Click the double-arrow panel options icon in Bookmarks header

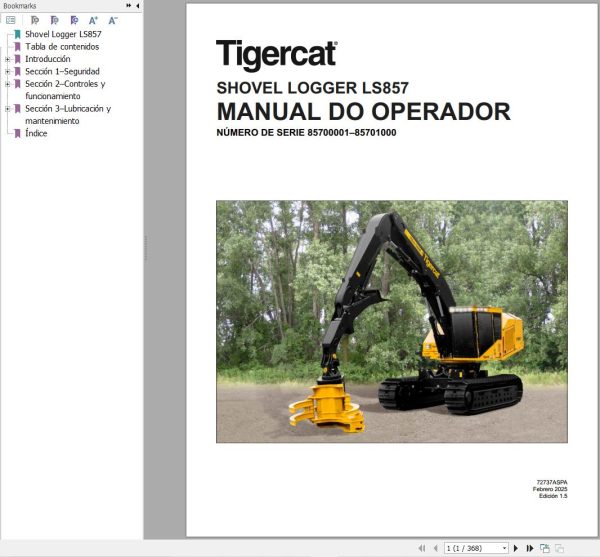(129, 5)
